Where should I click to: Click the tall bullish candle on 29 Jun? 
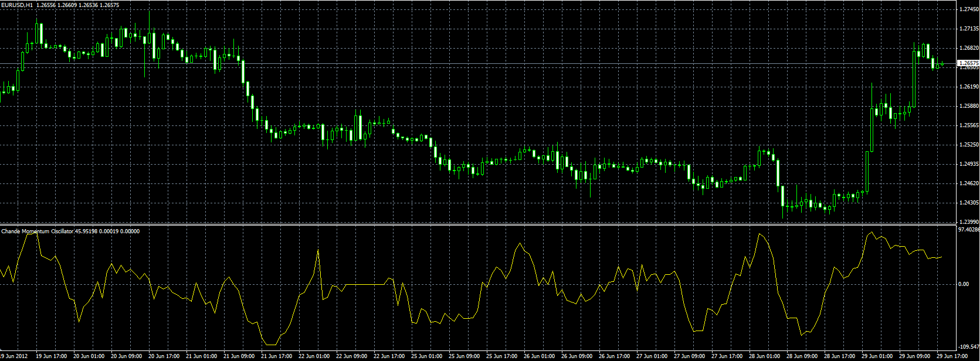click(x=914, y=78)
